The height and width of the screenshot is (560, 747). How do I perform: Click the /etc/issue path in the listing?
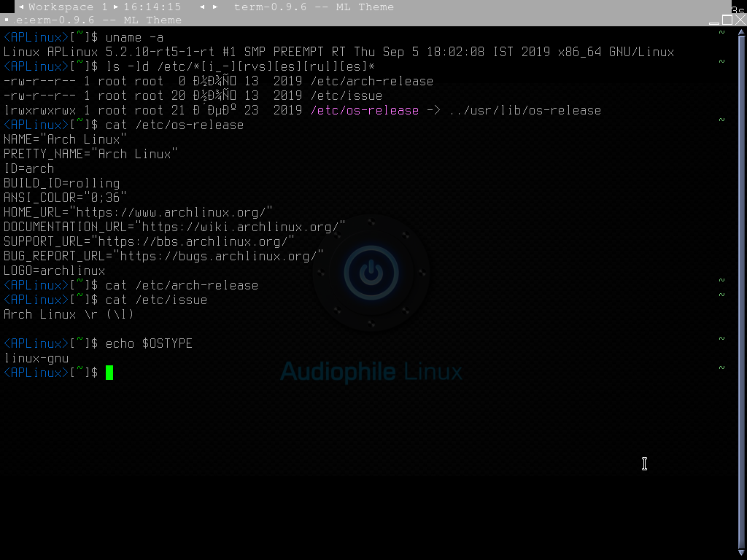pos(346,96)
